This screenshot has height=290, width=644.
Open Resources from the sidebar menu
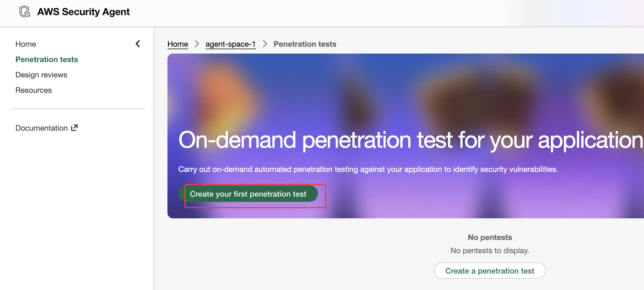coord(33,90)
